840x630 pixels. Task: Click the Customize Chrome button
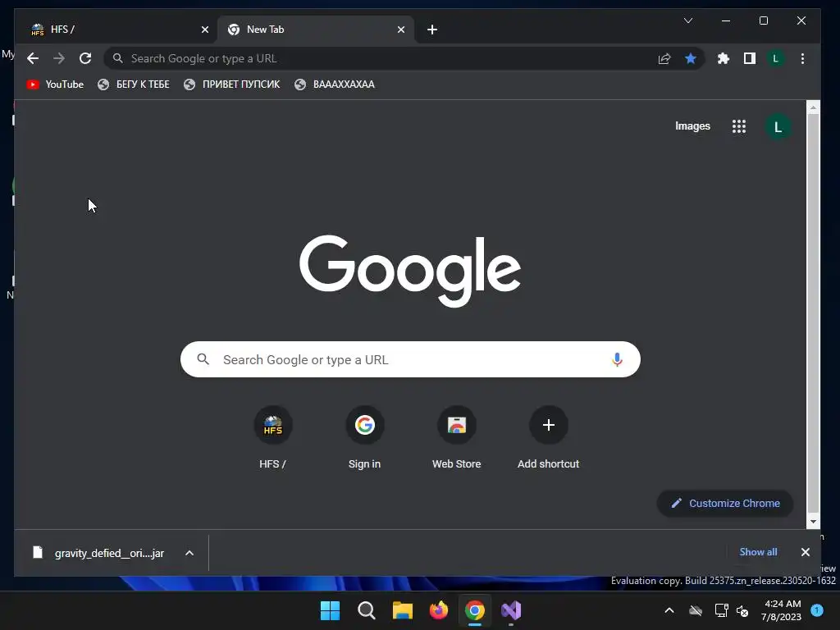click(725, 503)
